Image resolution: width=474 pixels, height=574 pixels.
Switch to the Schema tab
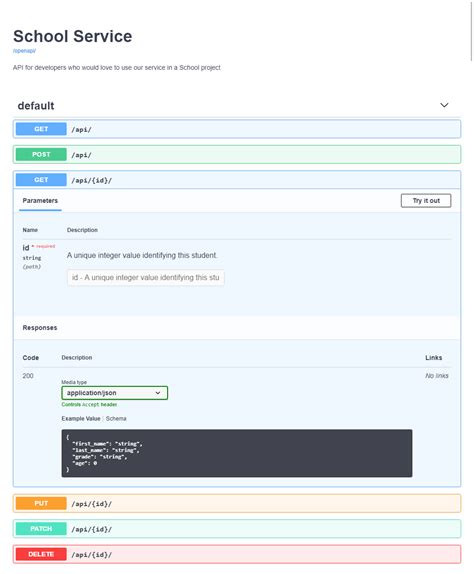click(116, 418)
